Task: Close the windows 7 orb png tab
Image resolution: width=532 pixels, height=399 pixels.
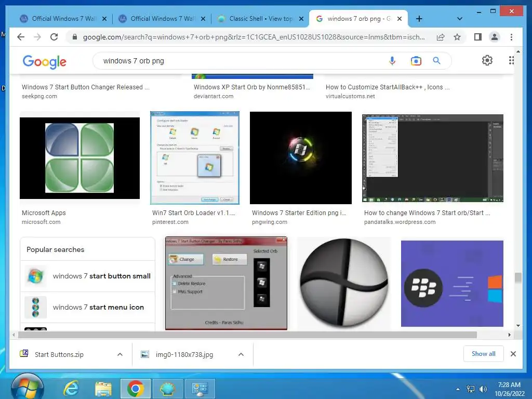Action: pos(400,19)
